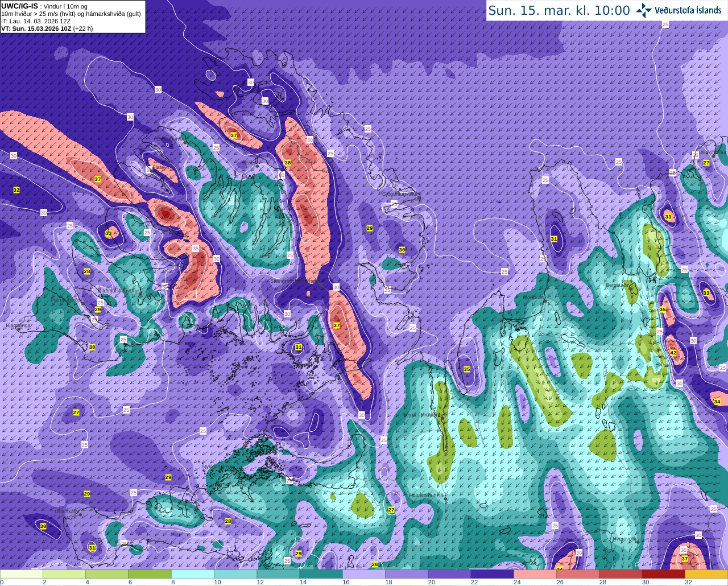Click the Reykir í Hrútafirði station label
Screen dimensions: 728x586
click(423, 415)
